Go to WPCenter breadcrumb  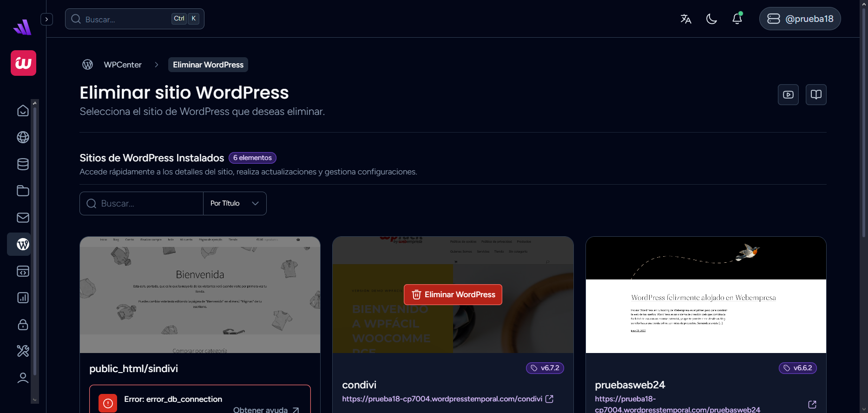pyautogui.click(x=123, y=65)
